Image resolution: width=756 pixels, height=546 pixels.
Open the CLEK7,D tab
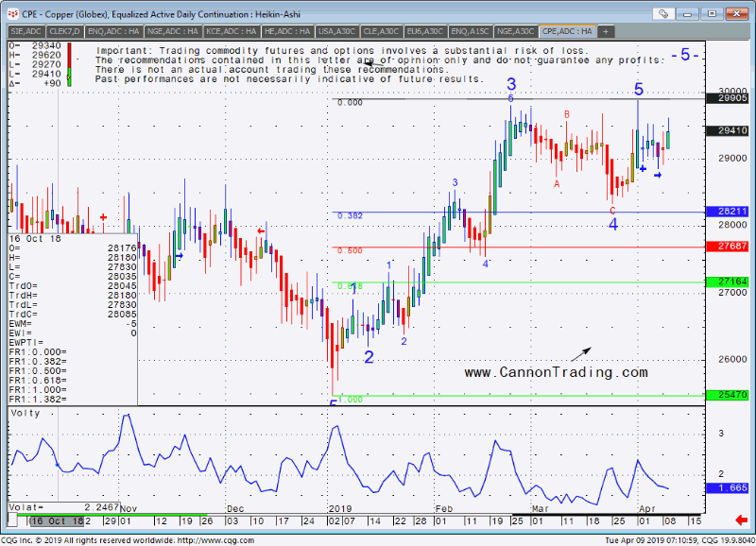[66, 31]
